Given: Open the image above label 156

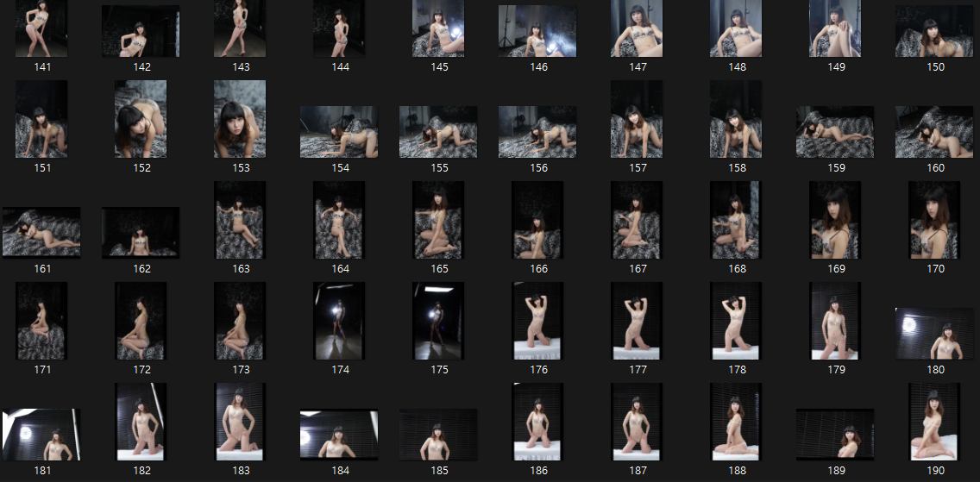Looking at the screenshot, I should (537, 132).
